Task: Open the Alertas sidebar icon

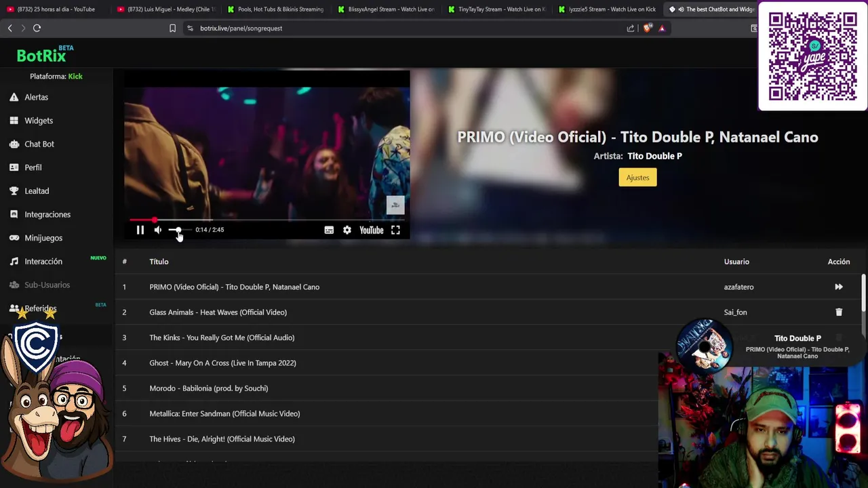Action: point(14,97)
